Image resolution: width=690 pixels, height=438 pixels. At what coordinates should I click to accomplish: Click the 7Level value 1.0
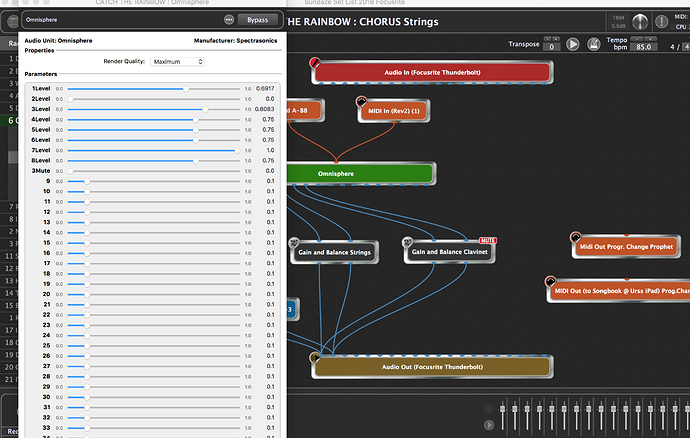pos(270,150)
